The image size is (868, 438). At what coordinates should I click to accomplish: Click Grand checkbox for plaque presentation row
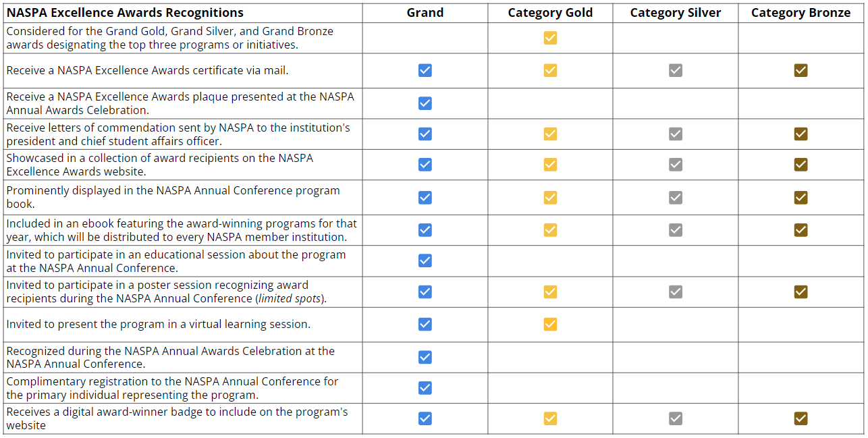click(425, 103)
